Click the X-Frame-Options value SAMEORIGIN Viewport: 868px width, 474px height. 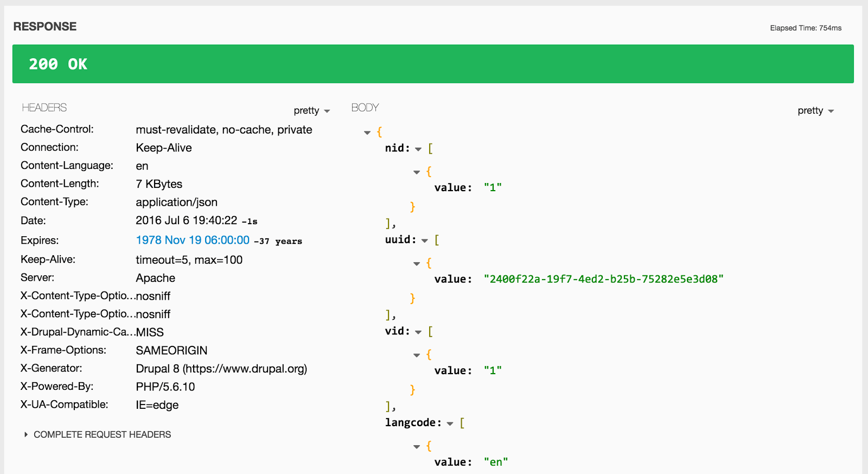(171, 351)
